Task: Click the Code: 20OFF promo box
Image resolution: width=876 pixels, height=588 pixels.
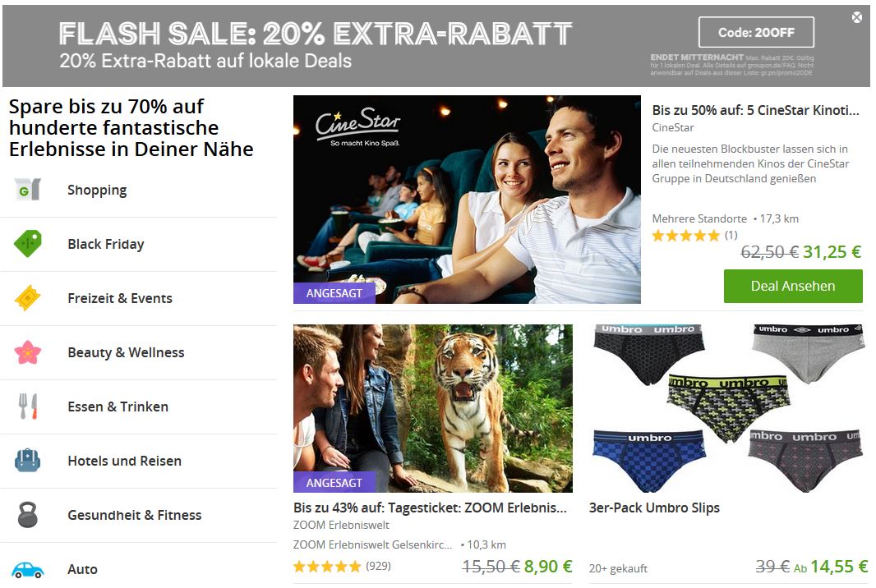Action: coord(756,32)
